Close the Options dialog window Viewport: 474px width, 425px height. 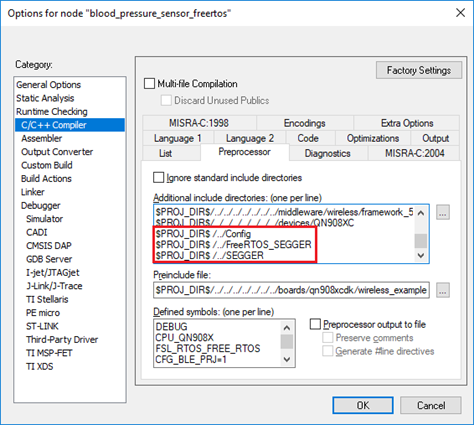pyautogui.click(x=460, y=13)
